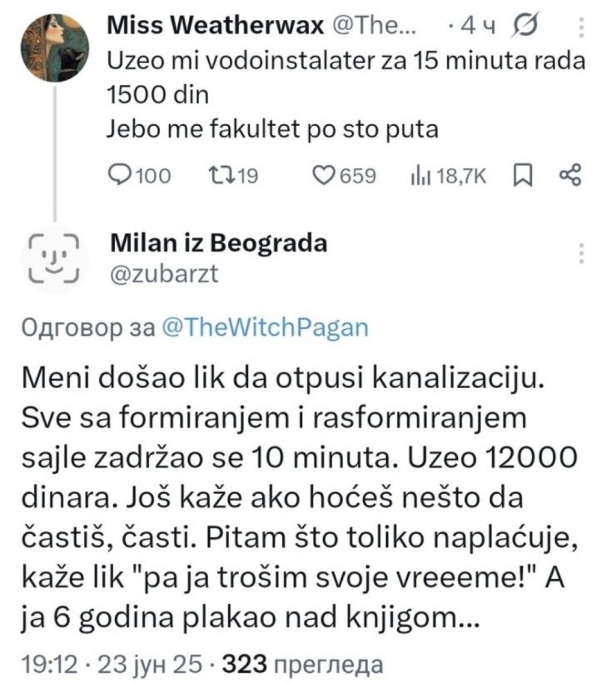Open Milan iz Beograda avatar
The height and width of the screenshot is (683, 616).
tap(55, 261)
